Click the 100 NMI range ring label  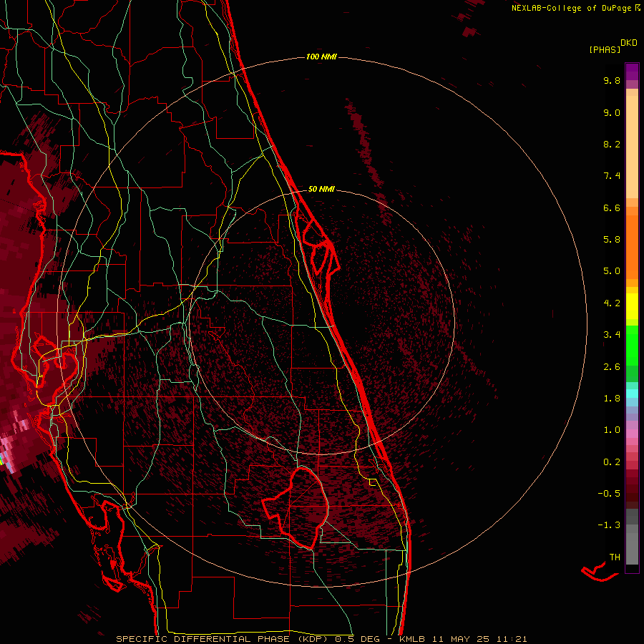pos(321,57)
